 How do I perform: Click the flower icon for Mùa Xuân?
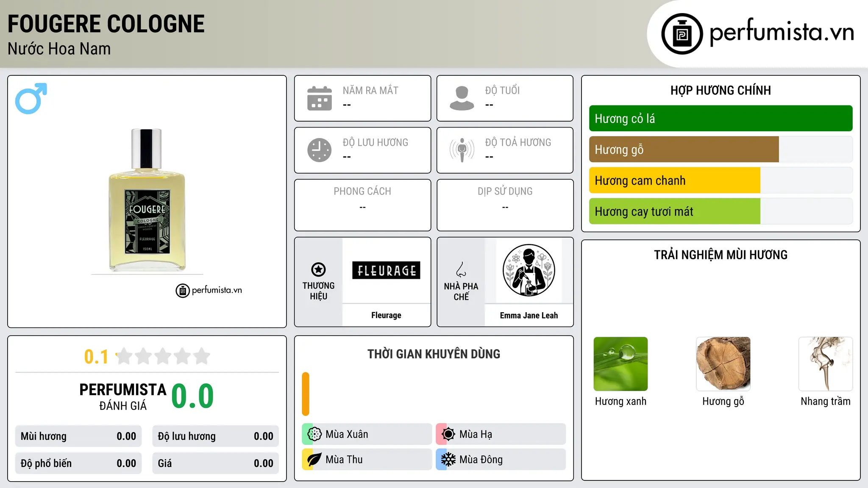pos(314,434)
